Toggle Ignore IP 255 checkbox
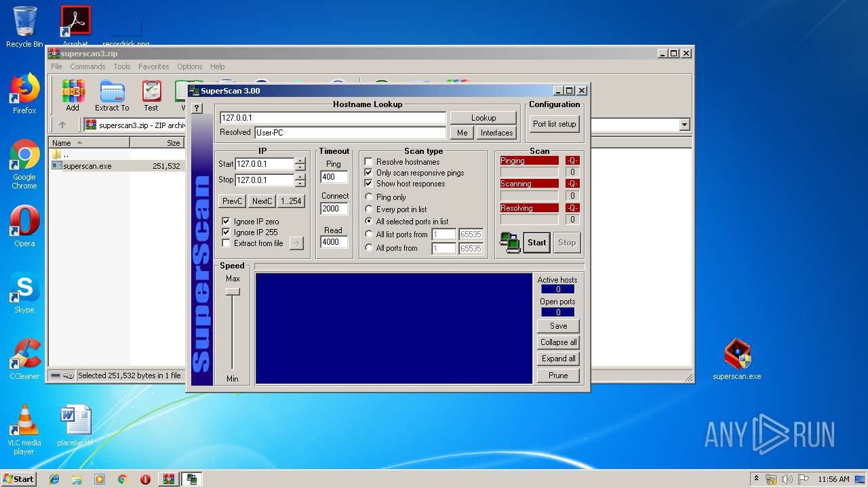868x488 pixels. pyautogui.click(x=226, y=232)
